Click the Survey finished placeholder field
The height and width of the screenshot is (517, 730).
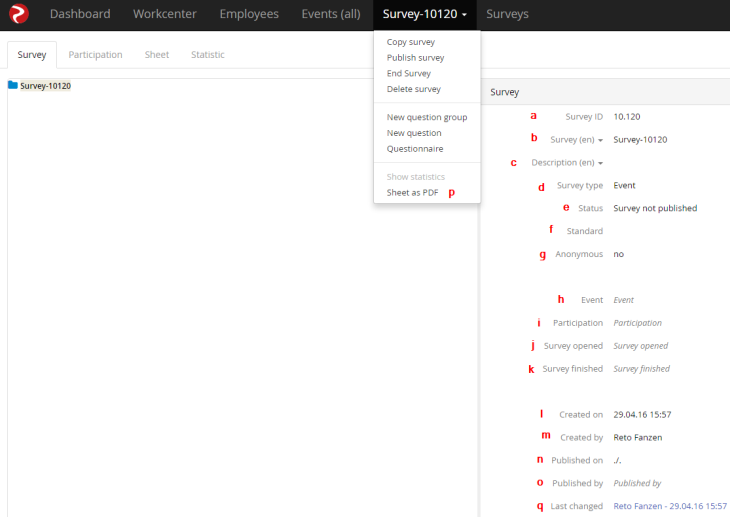(x=642, y=369)
